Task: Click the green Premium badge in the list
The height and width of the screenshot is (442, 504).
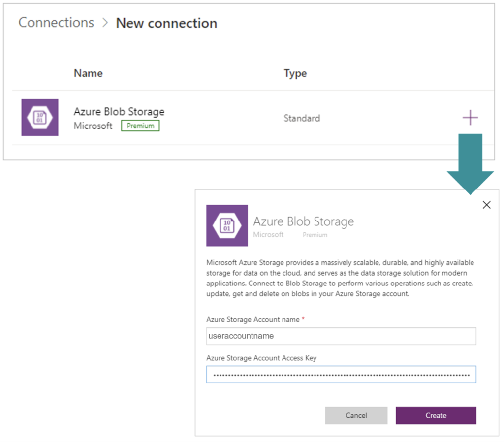Action: click(140, 126)
